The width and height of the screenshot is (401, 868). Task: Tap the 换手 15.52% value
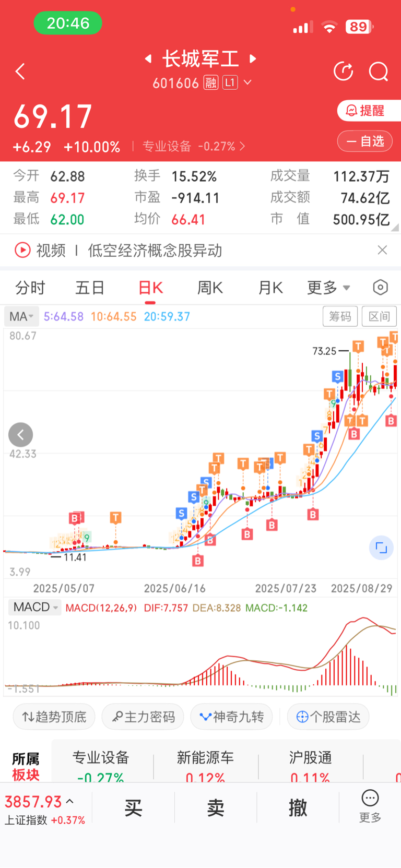(x=194, y=176)
